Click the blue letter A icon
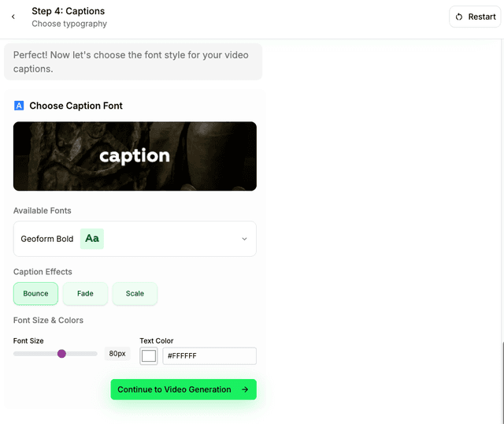This screenshot has width=504, height=424. [19, 106]
